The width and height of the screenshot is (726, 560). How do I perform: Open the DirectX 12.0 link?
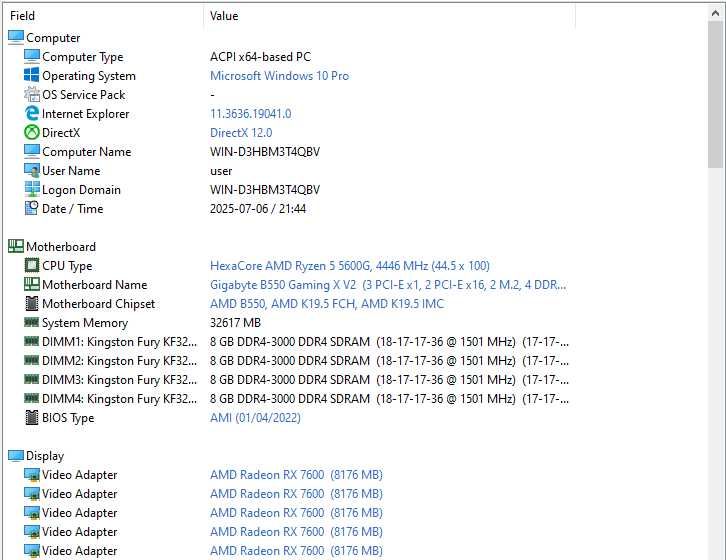click(241, 132)
